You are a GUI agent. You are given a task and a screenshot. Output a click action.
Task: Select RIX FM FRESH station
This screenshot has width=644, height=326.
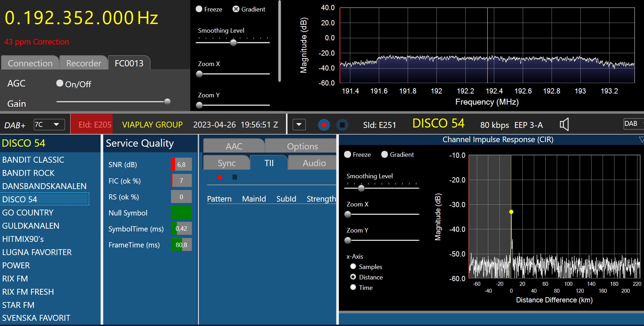[x=28, y=292]
